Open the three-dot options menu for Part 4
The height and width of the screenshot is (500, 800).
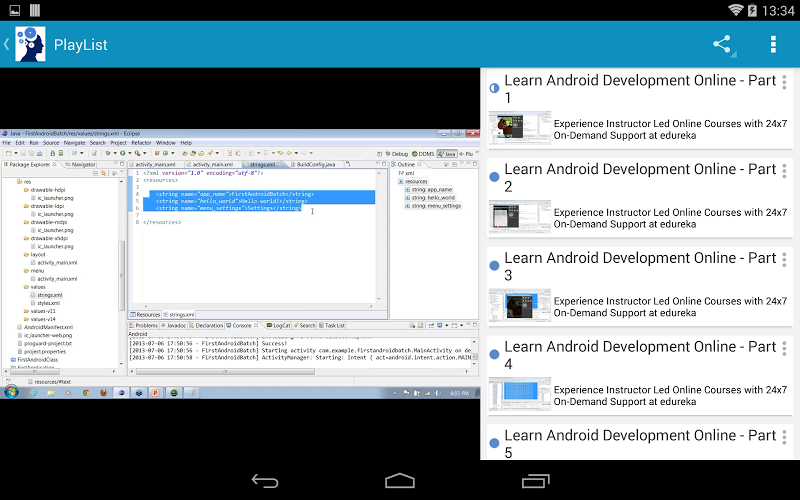[x=784, y=348]
